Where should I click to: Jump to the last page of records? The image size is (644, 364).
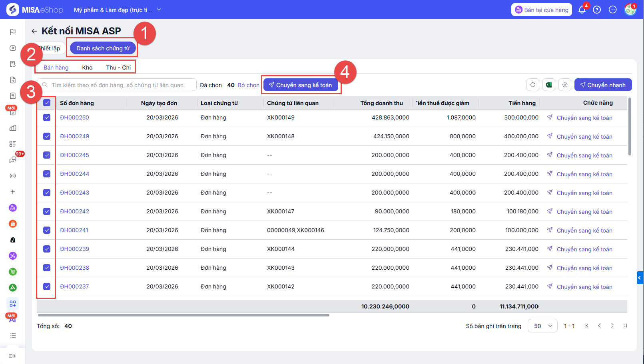[x=625, y=326]
